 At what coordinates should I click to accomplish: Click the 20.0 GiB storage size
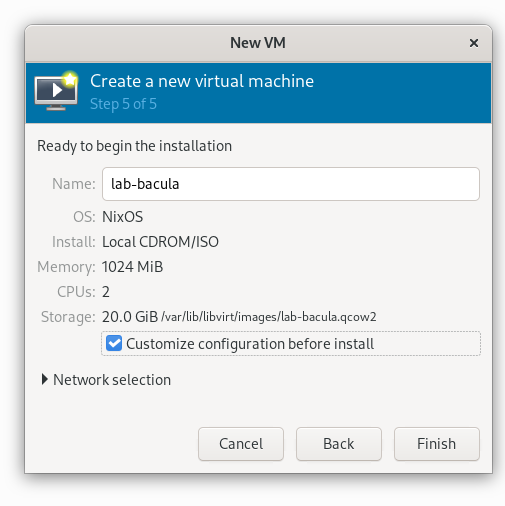130,317
